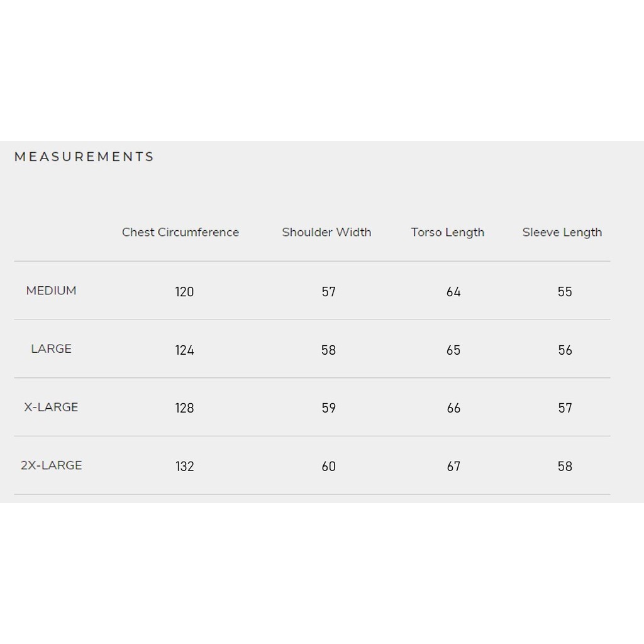The image size is (644, 644).
Task: Select the MEDIUM size row label
Action: tap(52, 291)
